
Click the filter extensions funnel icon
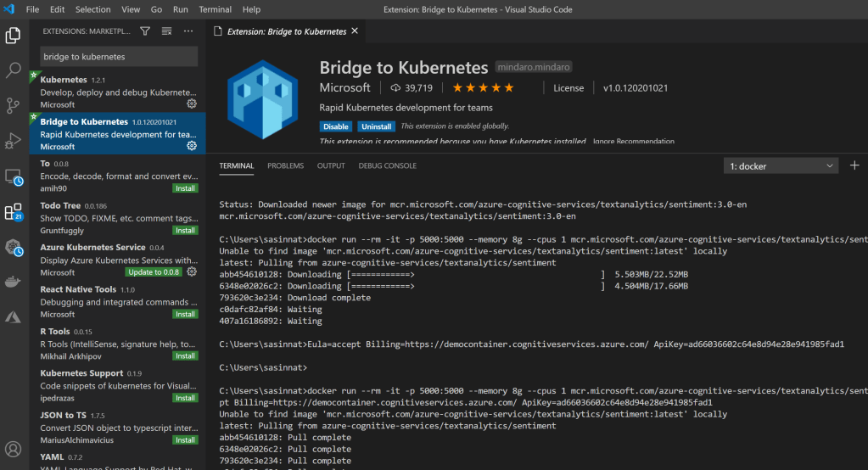(x=145, y=31)
